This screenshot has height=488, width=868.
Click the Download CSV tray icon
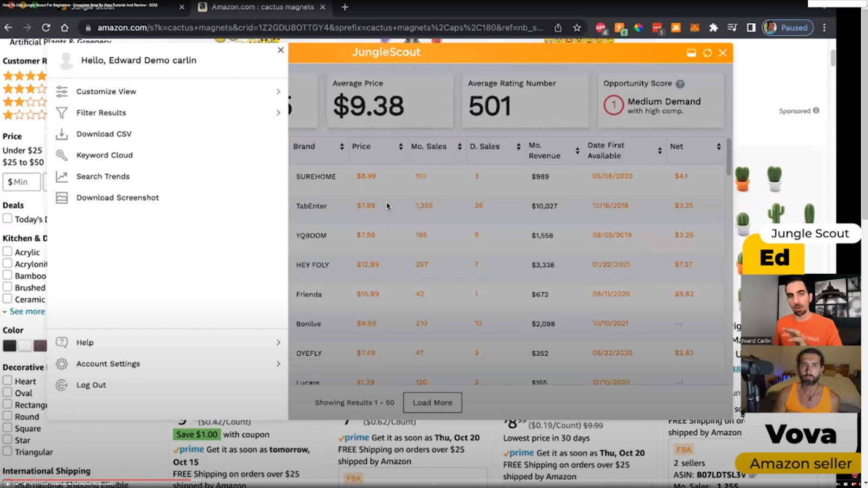point(62,134)
